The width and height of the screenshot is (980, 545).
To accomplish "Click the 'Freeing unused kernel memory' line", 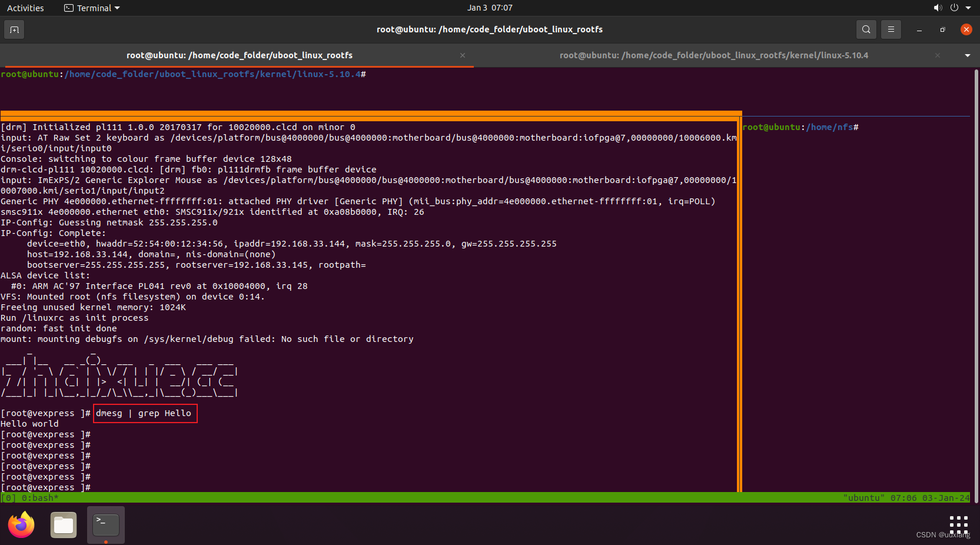I will [93, 307].
